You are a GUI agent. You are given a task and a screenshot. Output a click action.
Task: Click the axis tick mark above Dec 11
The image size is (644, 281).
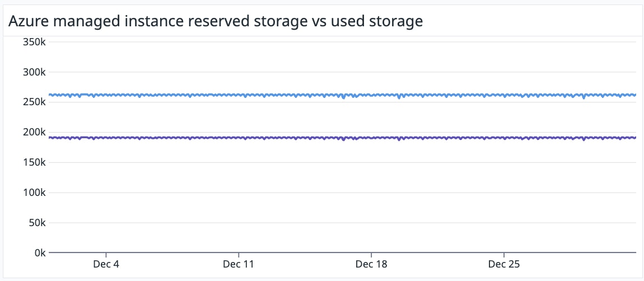[x=239, y=255]
